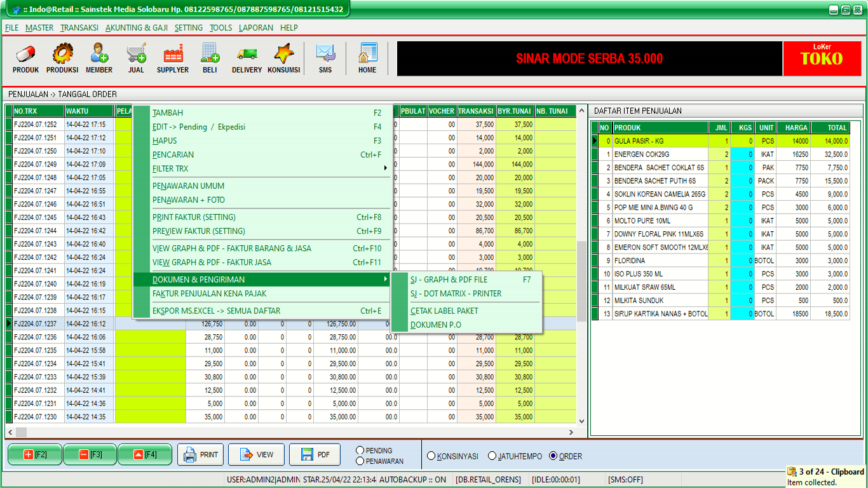Open the AKUNTING & GAJI menu

click(137, 28)
